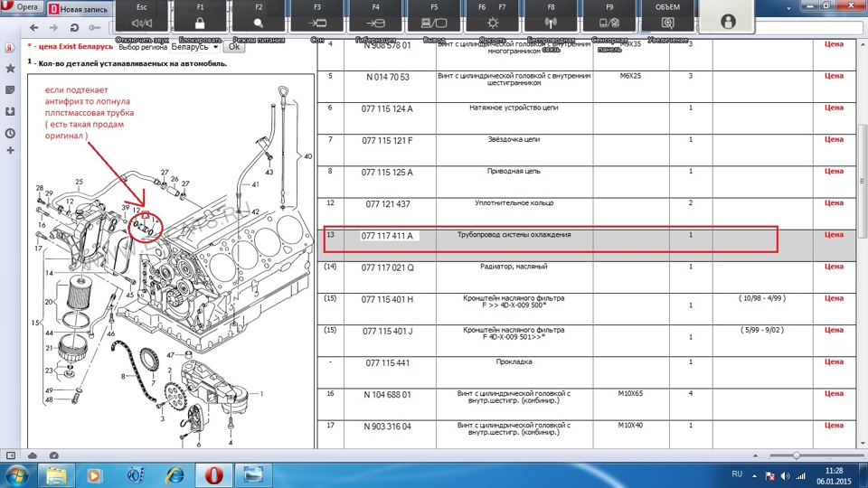Open bookmarks via the star sidebar icon

pyautogui.click(x=9, y=69)
